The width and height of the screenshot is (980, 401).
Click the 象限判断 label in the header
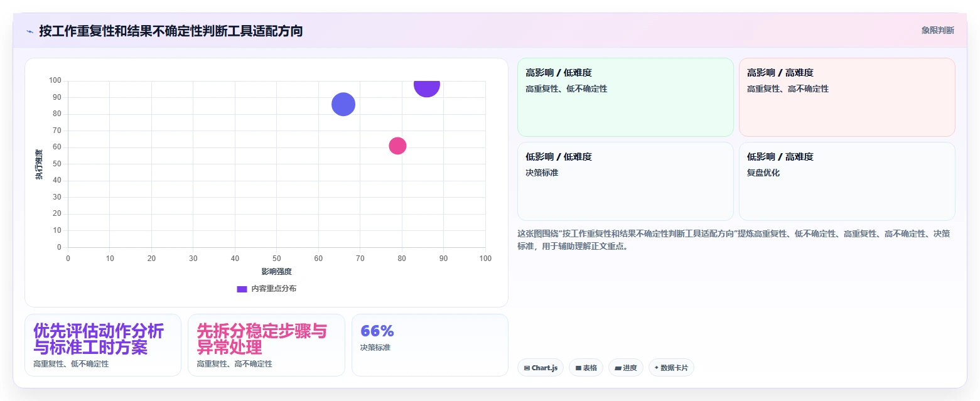[937, 30]
